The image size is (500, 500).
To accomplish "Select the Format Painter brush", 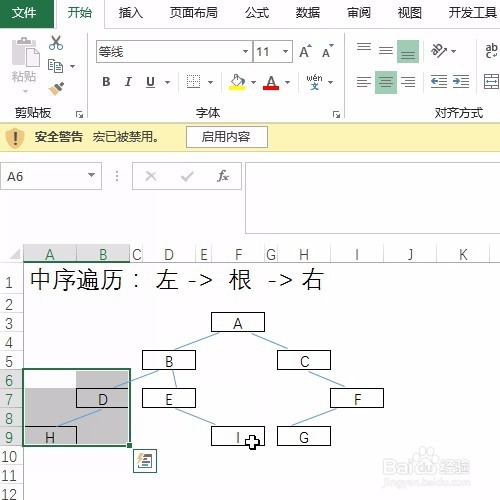I will point(56,89).
